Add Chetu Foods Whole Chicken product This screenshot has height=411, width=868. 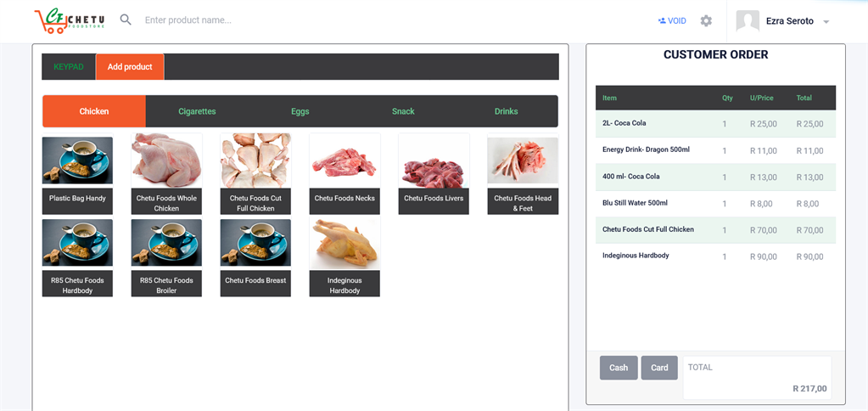click(166, 173)
